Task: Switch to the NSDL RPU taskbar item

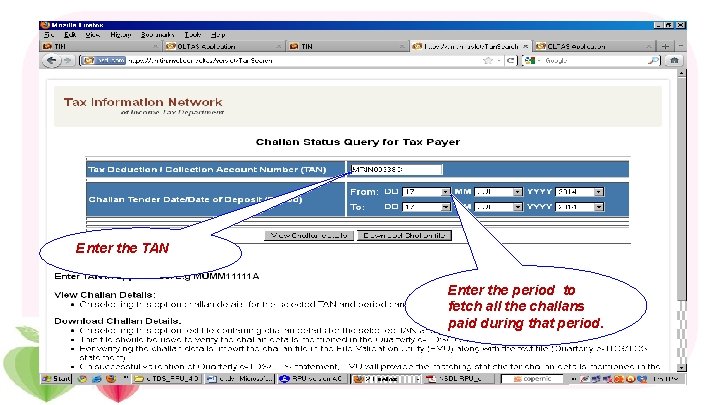Action: tap(460, 379)
